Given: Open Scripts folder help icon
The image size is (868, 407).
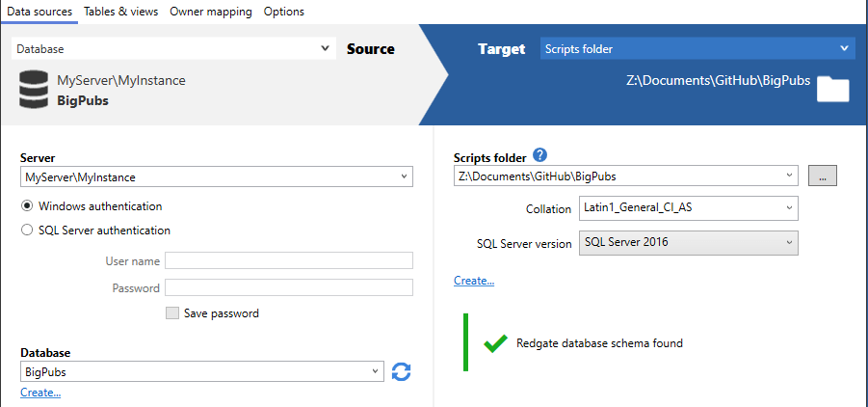Looking at the screenshot, I should coord(539,155).
